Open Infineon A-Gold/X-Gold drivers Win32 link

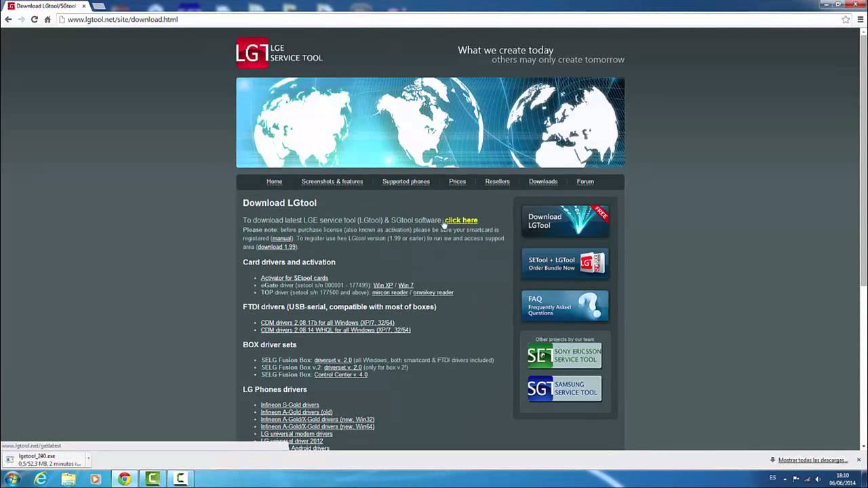pyautogui.click(x=317, y=420)
